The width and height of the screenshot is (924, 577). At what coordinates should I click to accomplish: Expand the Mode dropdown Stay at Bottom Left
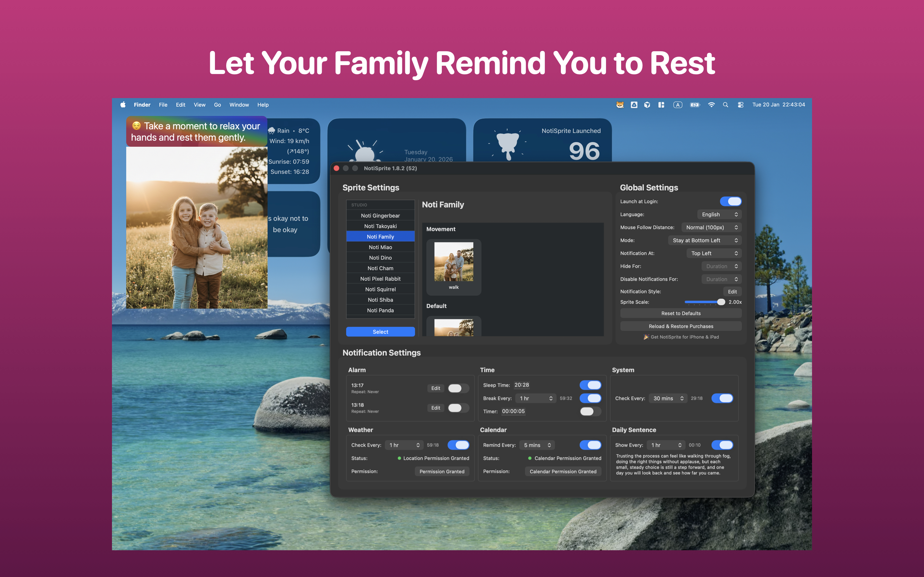705,240
